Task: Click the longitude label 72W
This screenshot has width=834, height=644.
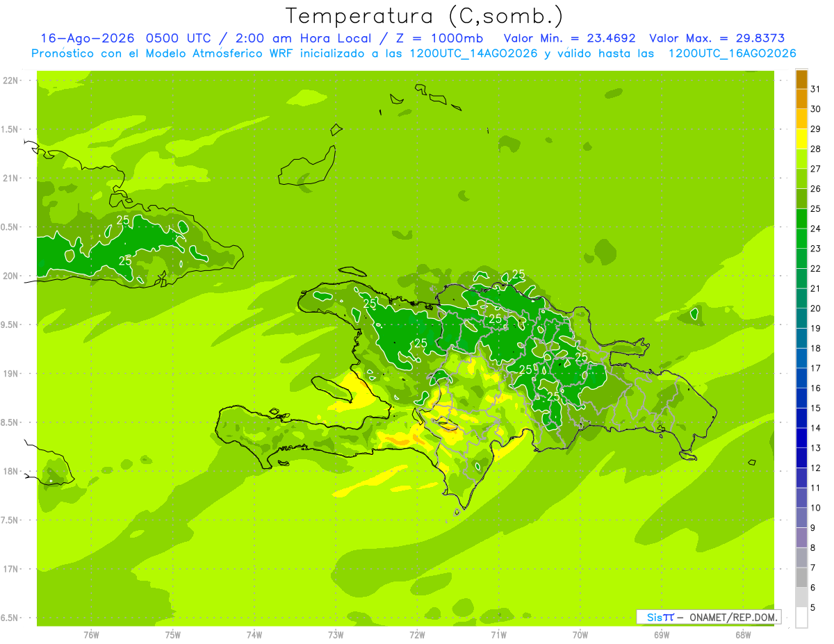Action: click(x=417, y=635)
